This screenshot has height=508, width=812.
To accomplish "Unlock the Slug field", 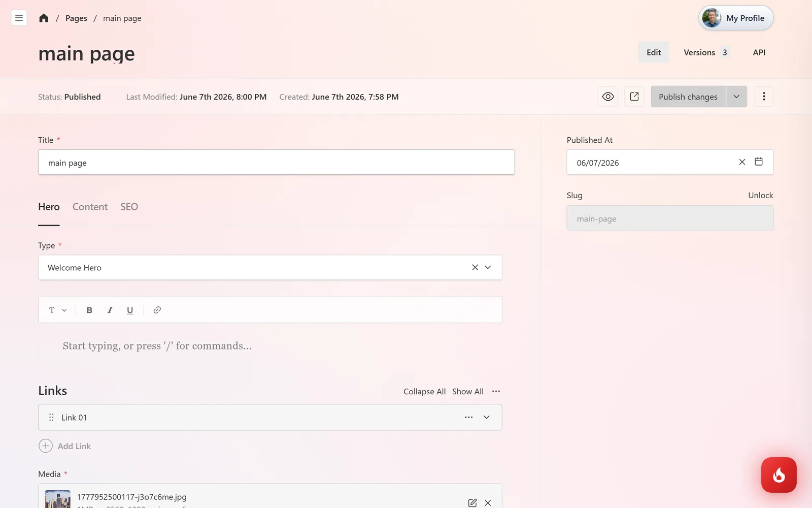I will pos(760,195).
